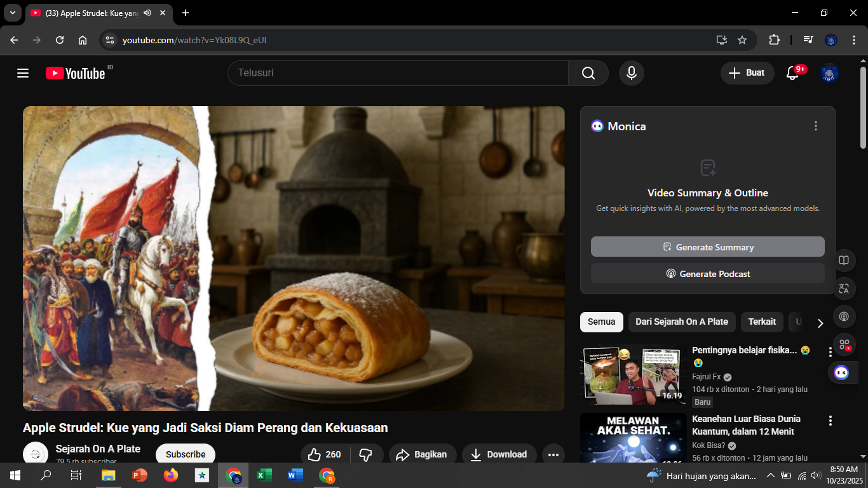Viewport: 868px width, 488px height.
Task: Mute the tab using the speaker icon
Action: pyautogui.click(x=147, y=13)
